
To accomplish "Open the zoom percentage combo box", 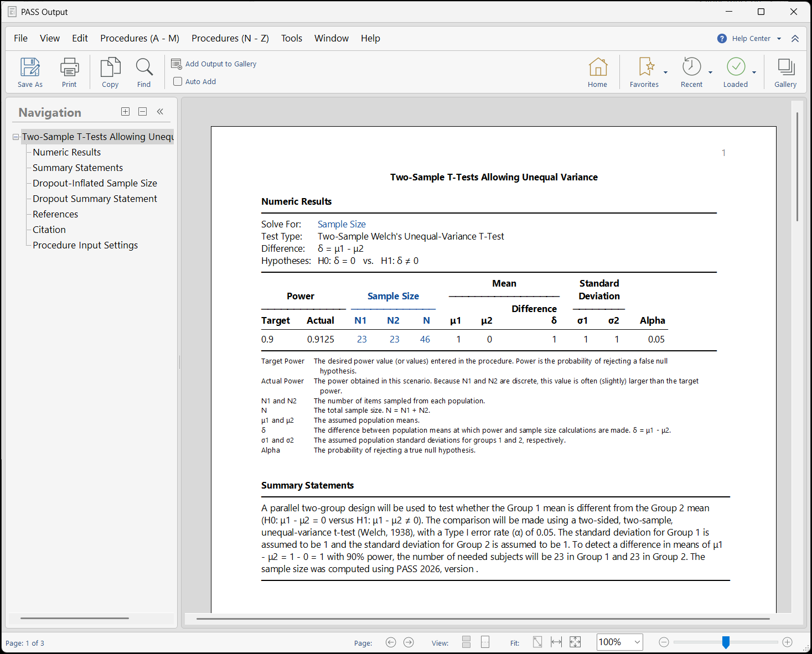I will pyautogui.click(x=637, y=642).
